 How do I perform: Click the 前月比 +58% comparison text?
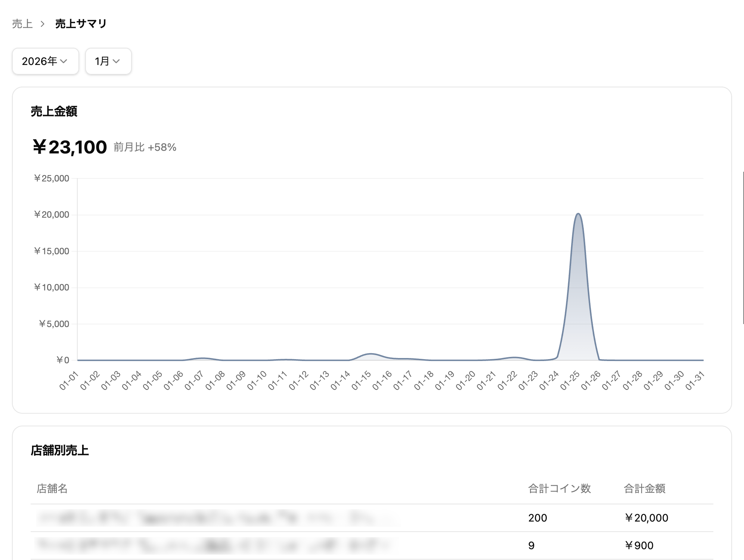(145, 147)
